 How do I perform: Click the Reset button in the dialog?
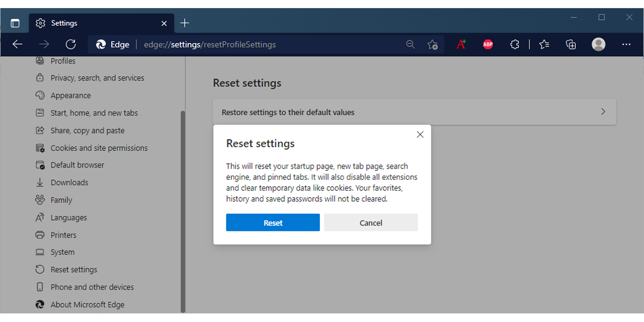click(x=273, y=222)
